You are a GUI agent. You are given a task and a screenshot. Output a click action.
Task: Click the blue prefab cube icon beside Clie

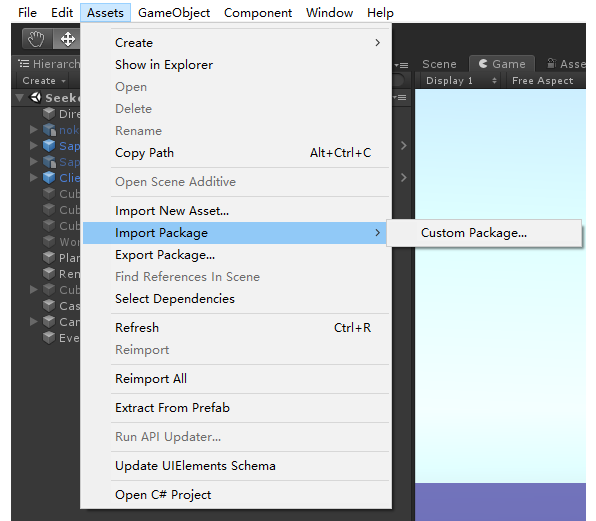tap(49, 177)
